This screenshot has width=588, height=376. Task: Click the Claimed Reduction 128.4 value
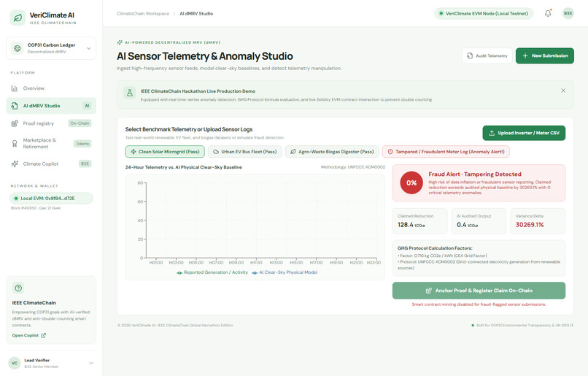411,225
